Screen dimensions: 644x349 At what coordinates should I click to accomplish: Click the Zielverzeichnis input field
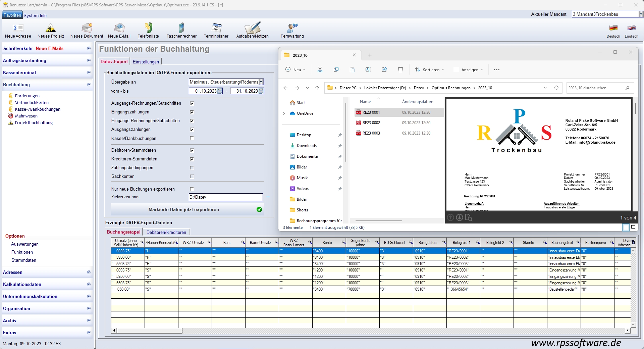pyautogui.click(x=225, y=197)
